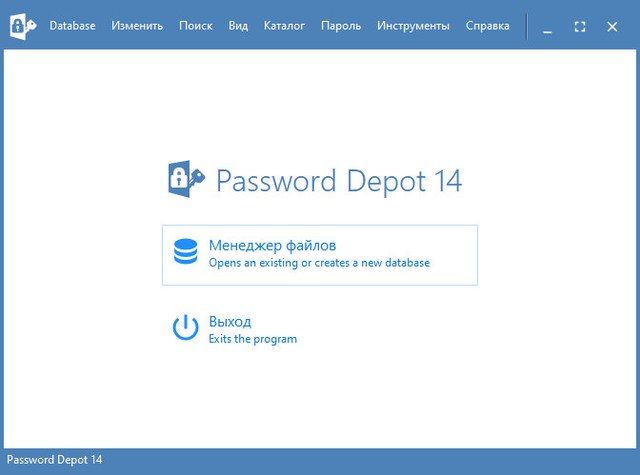Click the power icon for exit
The height and width of the screenshot is (475, 640).
[x=185, y=327]
